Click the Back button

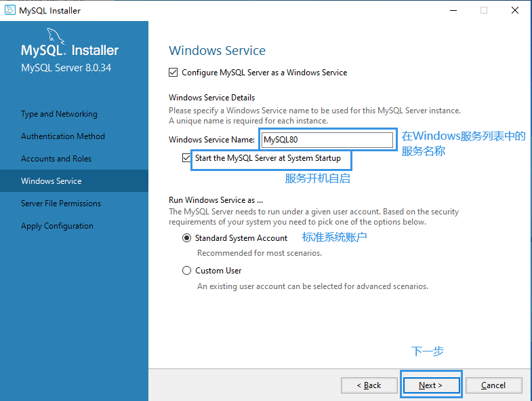[369, 385]
